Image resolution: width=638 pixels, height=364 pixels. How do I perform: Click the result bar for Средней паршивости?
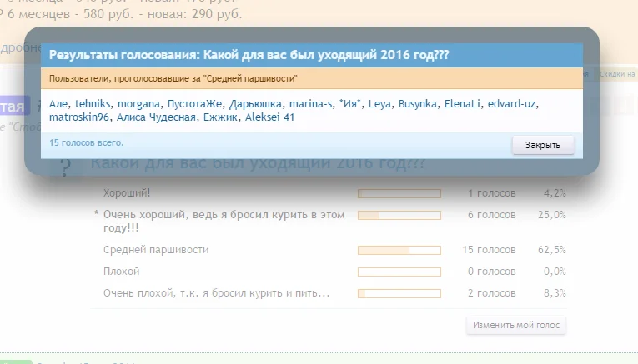click(399, 250)
